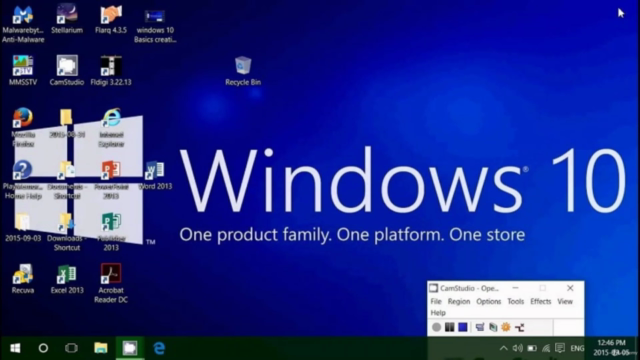Select the Recuva desktop shortcut
The width and height of the screenshot is (640, 360).
click(x=23, y=279)
